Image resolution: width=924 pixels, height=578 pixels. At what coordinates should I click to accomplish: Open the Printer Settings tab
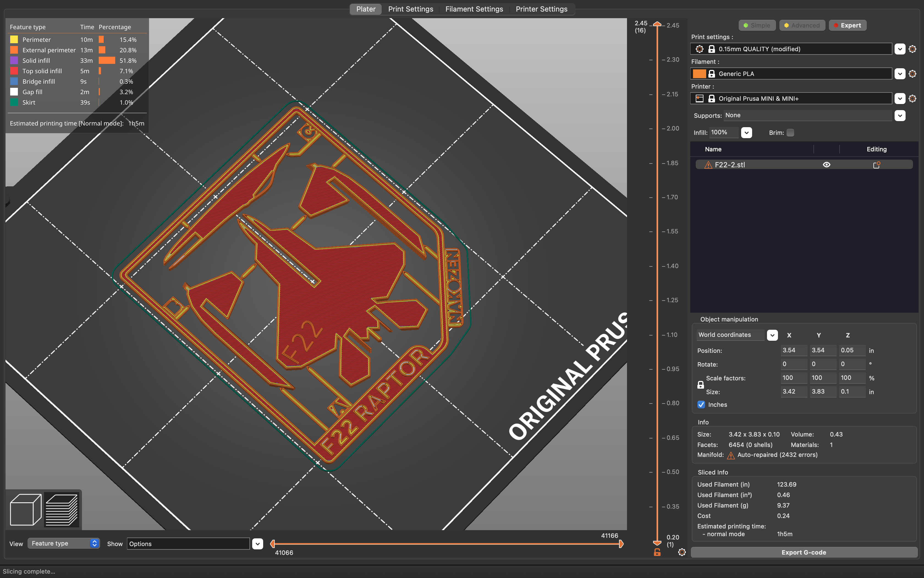point(541,9)
